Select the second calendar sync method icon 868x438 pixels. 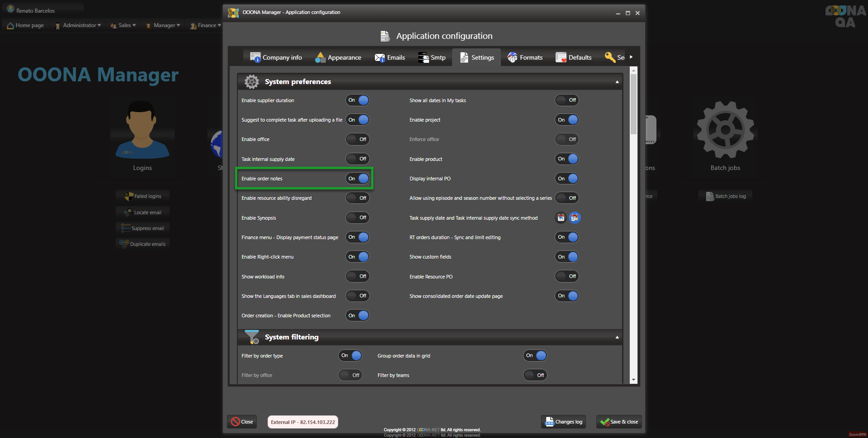click(x=574, y=218)
